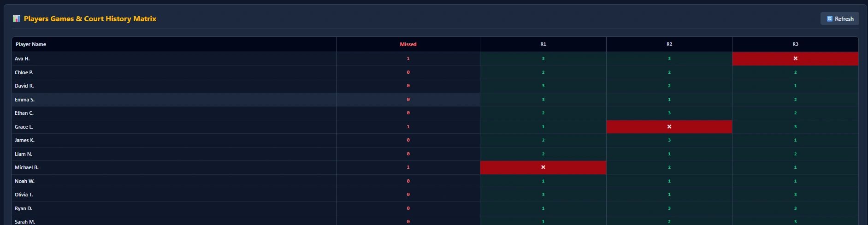The width and height of the screenshot is (868, 225).
Task: Click Chloe P.'s R1 court cell
Action: 543,72
